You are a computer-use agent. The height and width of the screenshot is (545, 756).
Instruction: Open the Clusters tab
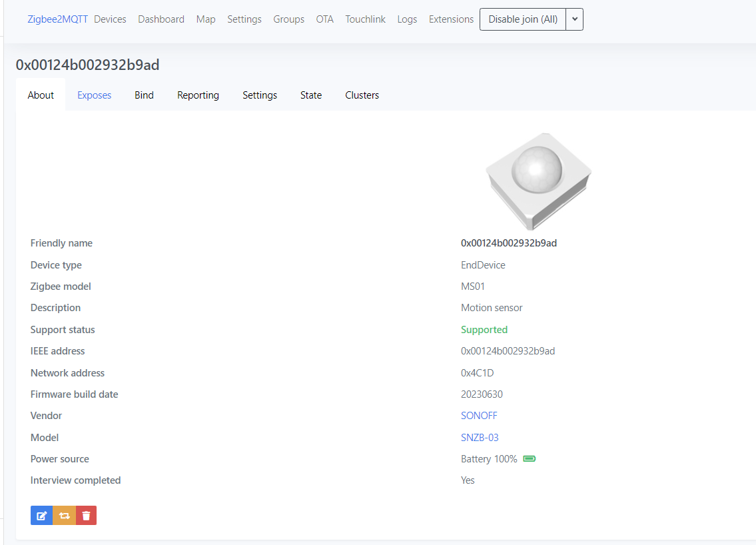pos(362,95)
